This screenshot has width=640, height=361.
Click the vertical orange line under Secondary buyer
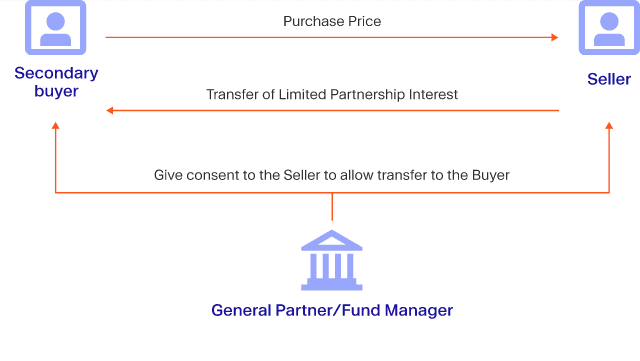56,157
